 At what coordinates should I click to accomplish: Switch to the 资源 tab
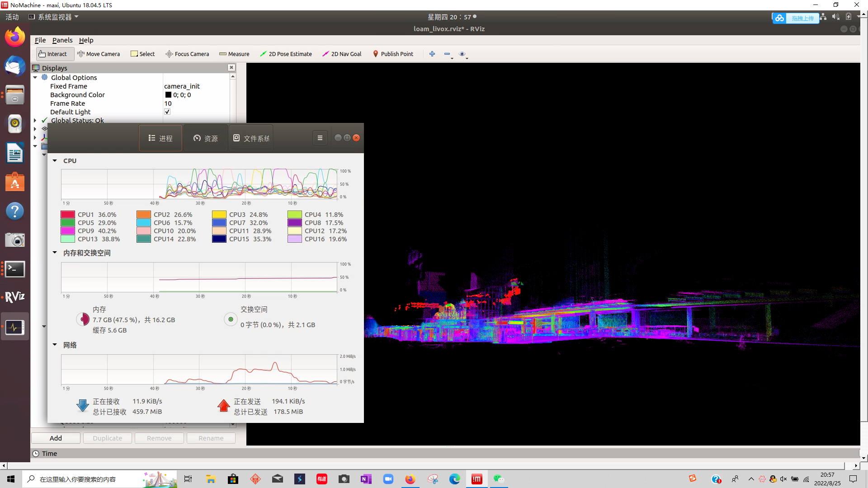[206, 138]
